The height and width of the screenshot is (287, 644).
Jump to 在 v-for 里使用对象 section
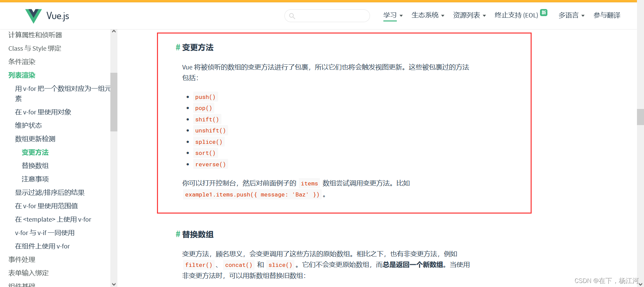tap(43, 112)
